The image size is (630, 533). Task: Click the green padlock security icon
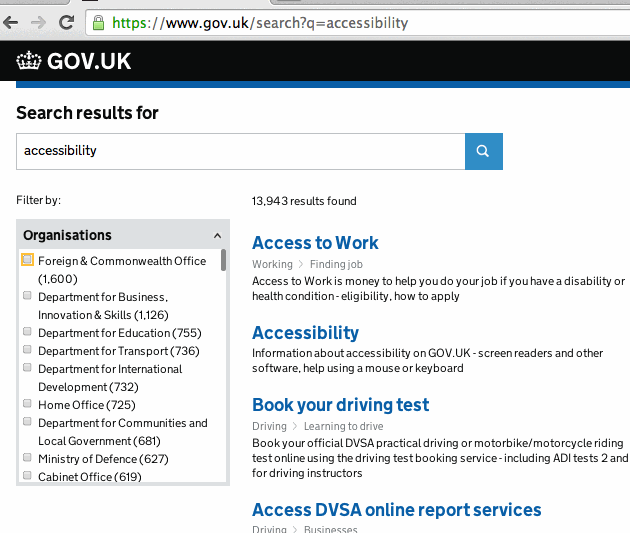pyautogui.click(x=98, y=23)
